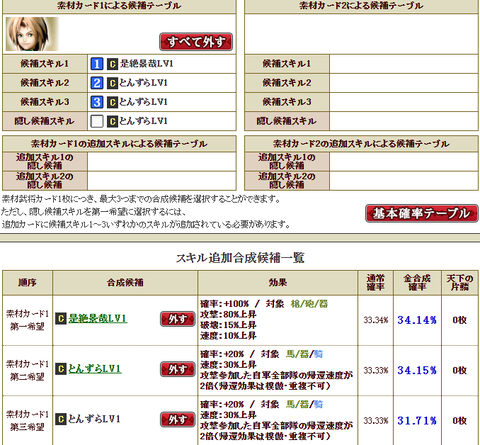Click the 全合成確率 column header
The width and height of the screenshot is (480, 445).
coord(417,283)
